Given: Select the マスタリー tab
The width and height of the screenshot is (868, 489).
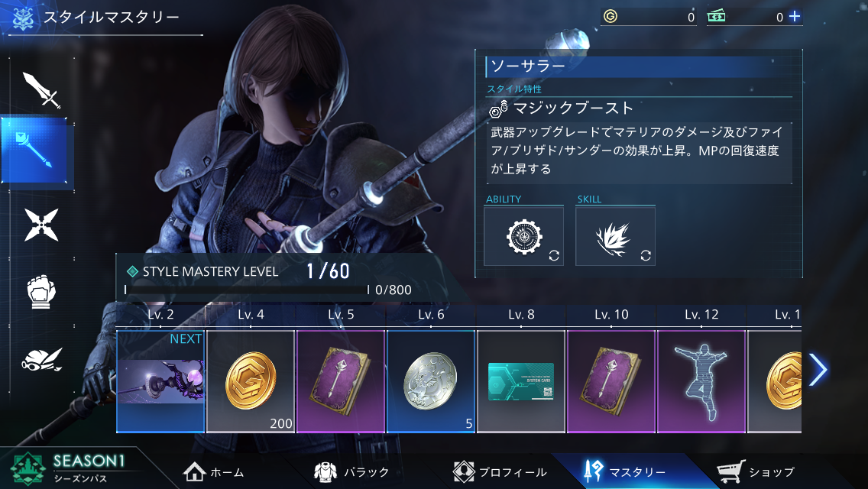Looking at the screenshot, I should (x=624, y=472).
